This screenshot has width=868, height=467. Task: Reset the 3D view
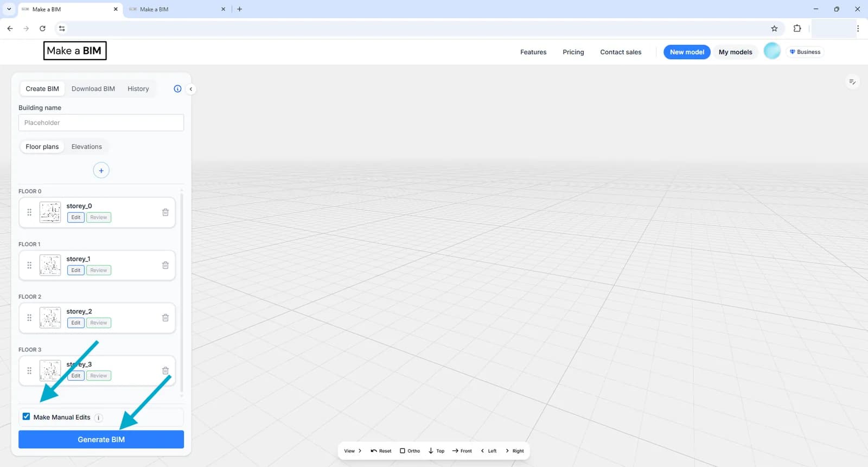(x=381, y=451)
